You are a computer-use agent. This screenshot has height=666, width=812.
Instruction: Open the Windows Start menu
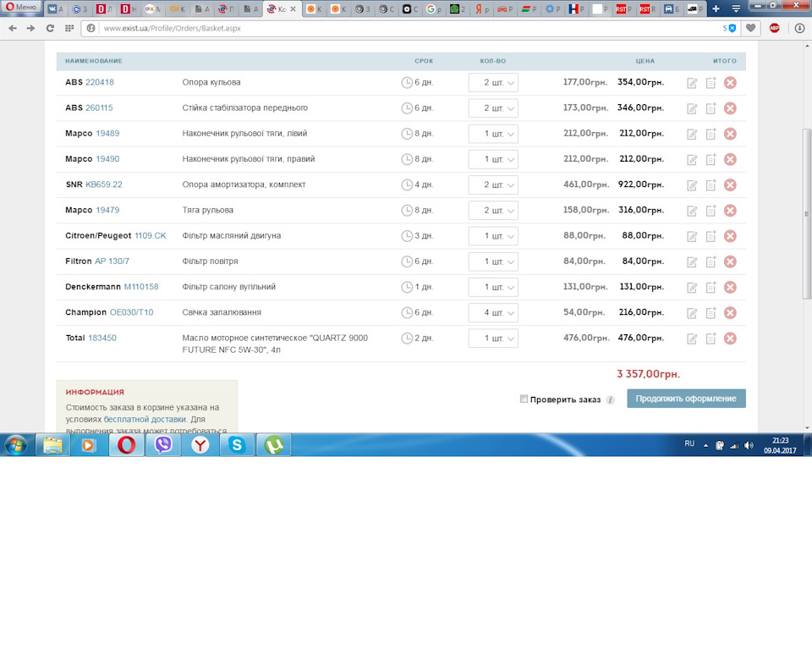15,445
